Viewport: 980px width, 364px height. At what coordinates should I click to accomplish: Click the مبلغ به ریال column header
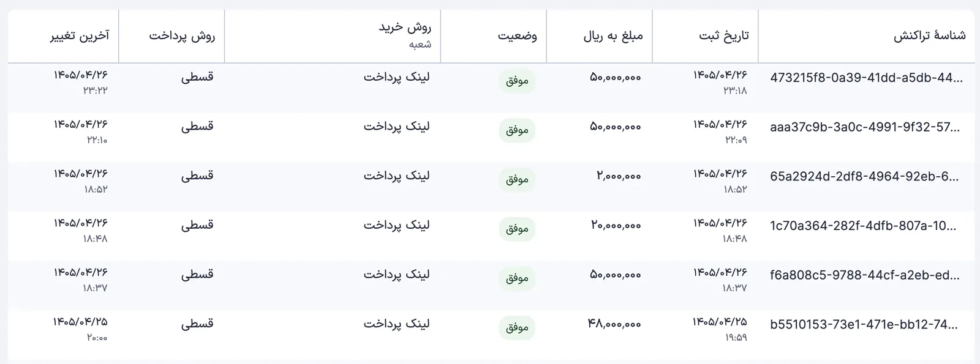(613, 36)
